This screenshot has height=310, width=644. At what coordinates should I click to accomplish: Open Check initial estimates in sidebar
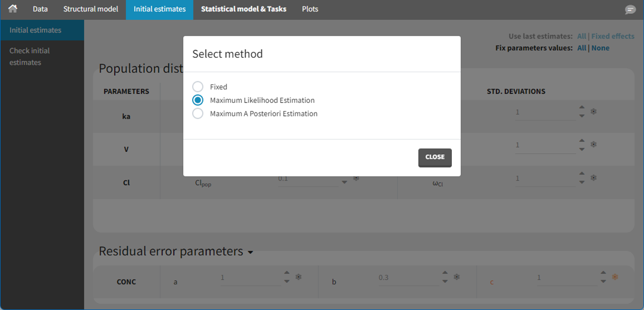coord(30,56)
